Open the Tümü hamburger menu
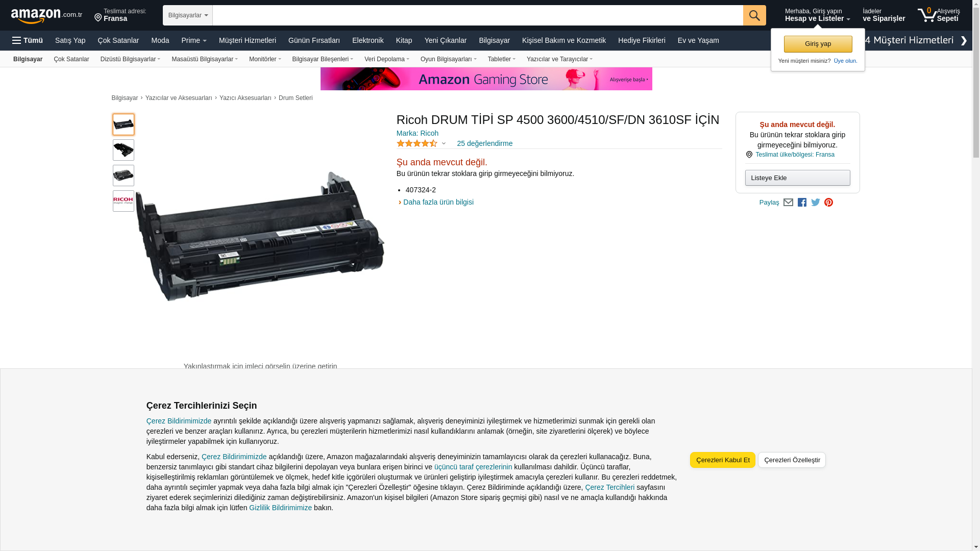Screen dimensions: 980x551 pos(28,40)
